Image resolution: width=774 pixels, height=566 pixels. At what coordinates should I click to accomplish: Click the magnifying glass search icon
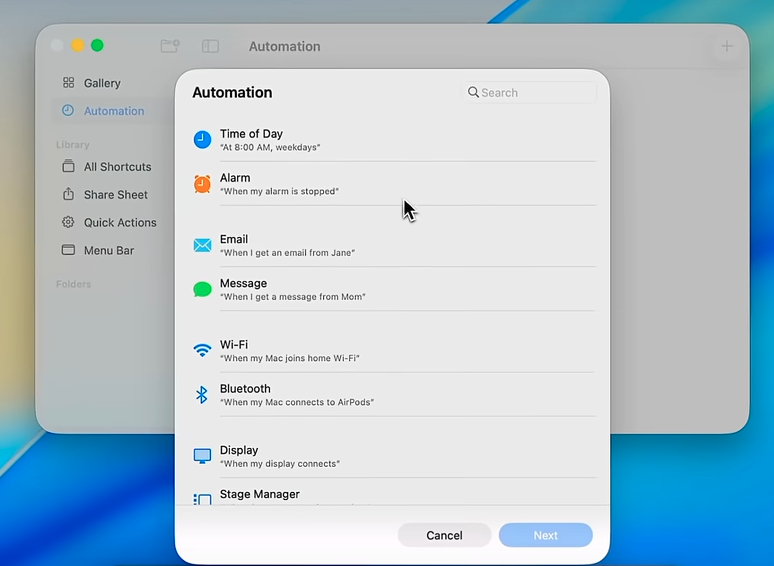[473, 92]
